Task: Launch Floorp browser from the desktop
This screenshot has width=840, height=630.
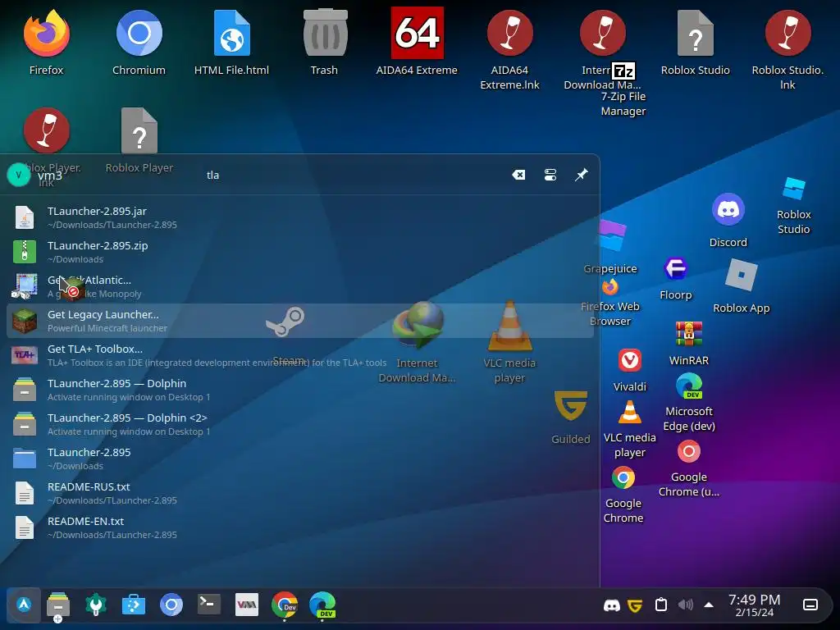Action: pos(676,279)
